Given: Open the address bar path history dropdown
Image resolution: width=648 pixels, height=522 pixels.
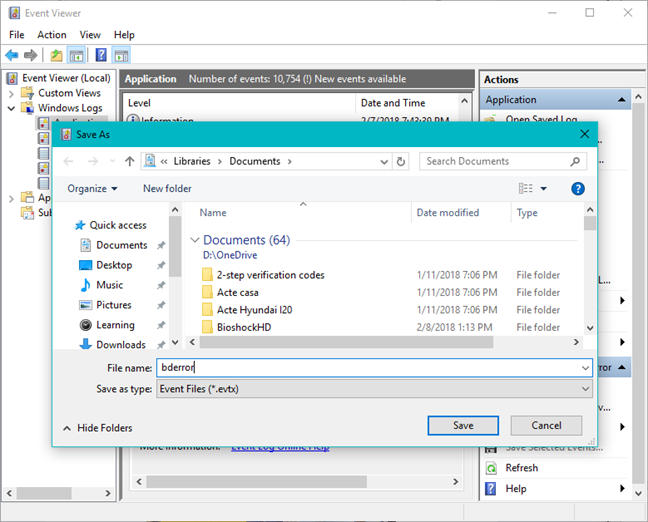Looking at the screenshot, I should (384, 162).
